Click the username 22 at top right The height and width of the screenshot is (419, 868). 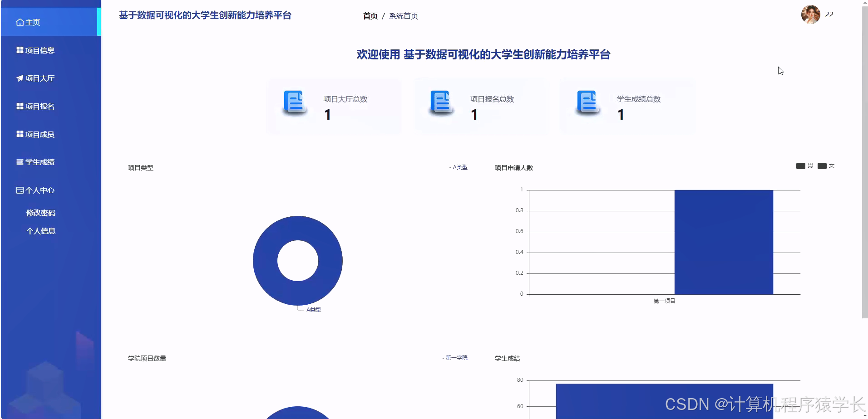point(829,15)
